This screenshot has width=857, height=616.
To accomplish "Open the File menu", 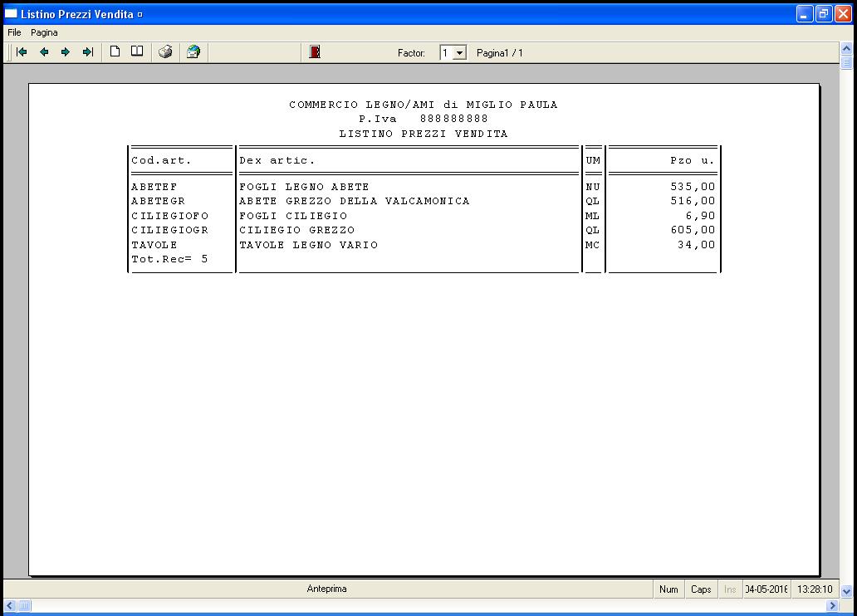I will [14, 33].
